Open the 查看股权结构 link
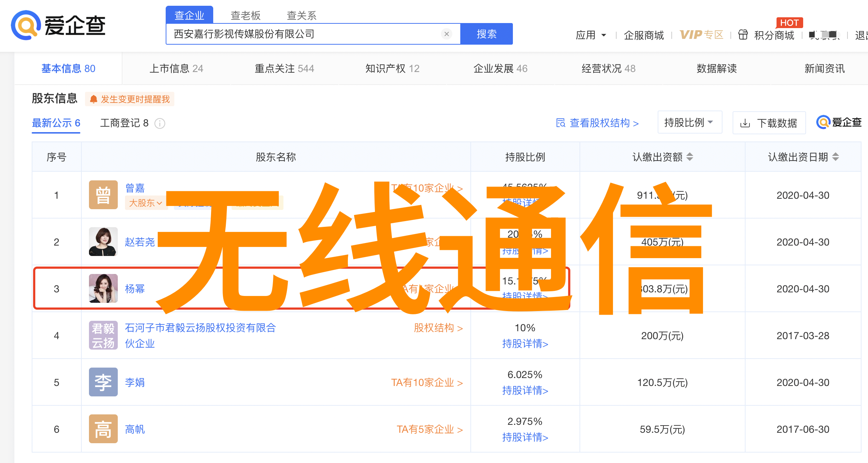The height and width of the screenshot is (463, 868). [598, 123]
